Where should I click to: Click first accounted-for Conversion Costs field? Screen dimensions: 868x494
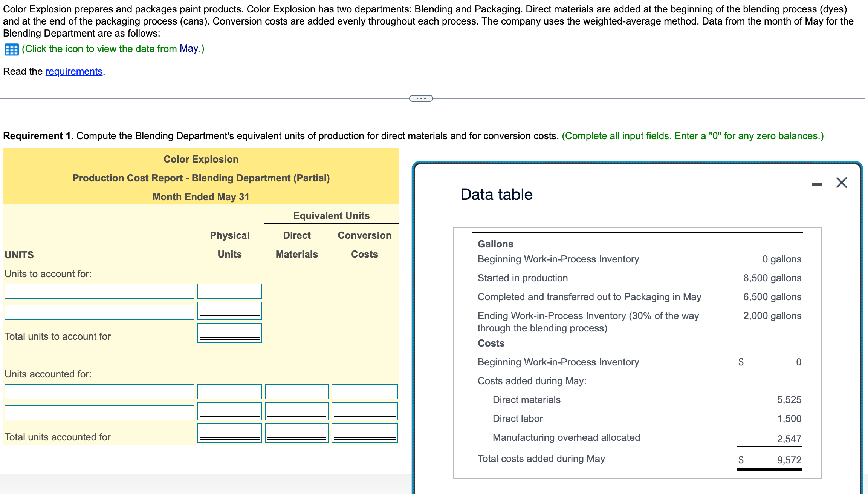coord(364,391)
